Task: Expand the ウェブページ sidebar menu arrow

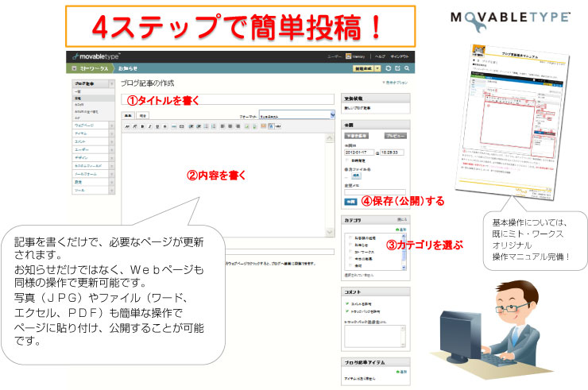Action: click(112, 125)
